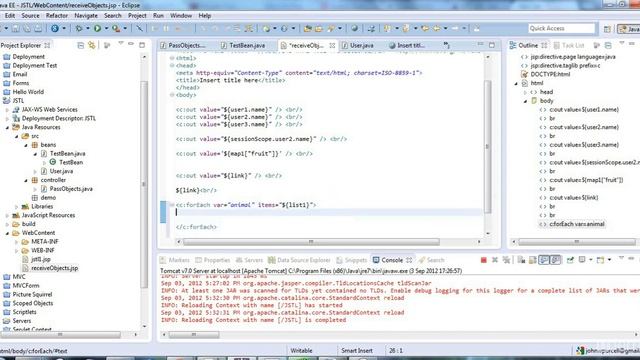Show the hidden editor tabs list
This screenshot has height=360, width=640.
(447, 45)
